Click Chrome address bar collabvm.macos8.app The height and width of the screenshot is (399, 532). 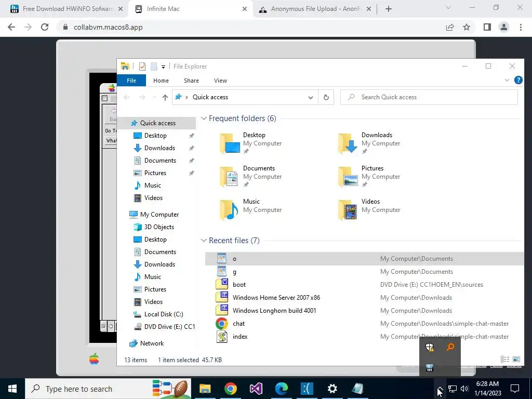pos(251,27)
